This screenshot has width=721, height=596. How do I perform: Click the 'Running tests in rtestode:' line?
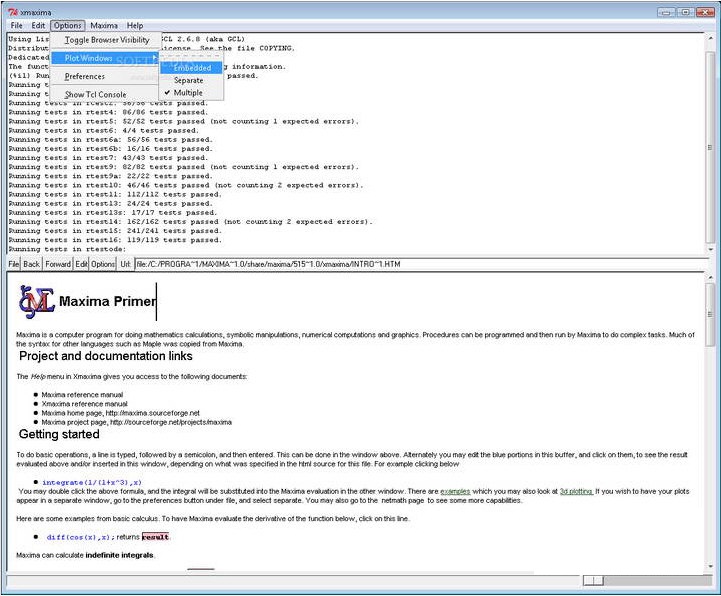click(x=67, y=249)
